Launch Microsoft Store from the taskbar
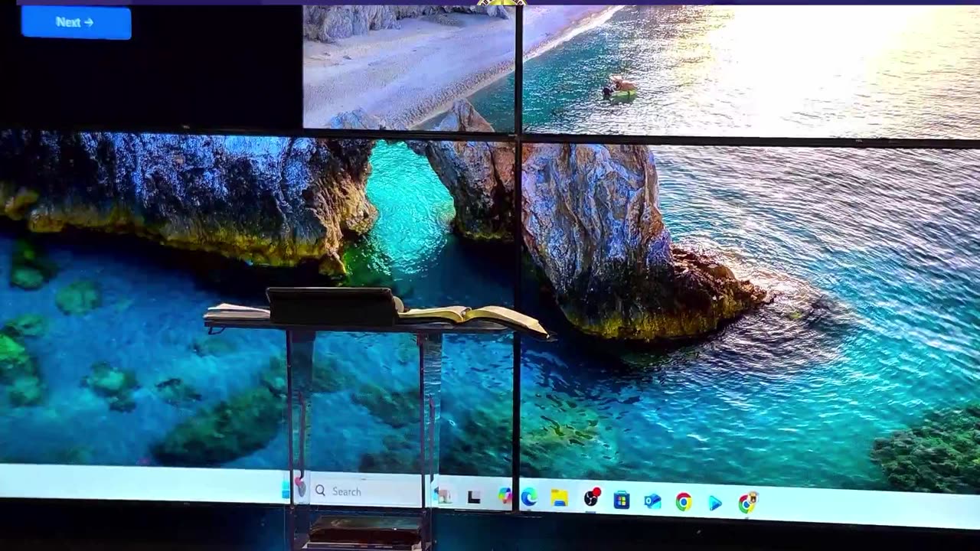 pos(622,500)
